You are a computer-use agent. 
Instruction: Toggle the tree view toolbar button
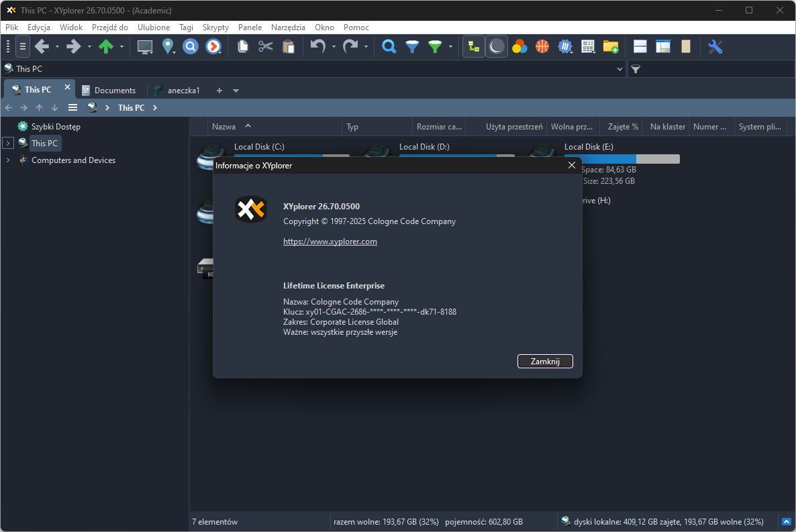tap(474, 47)
